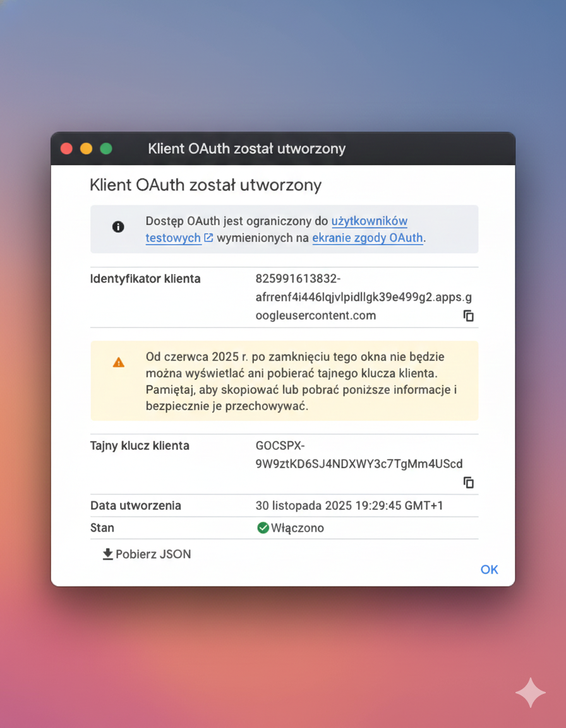Copy the client ID to clipboard
The image size is (566, 728).
click(x=468, y=316)
